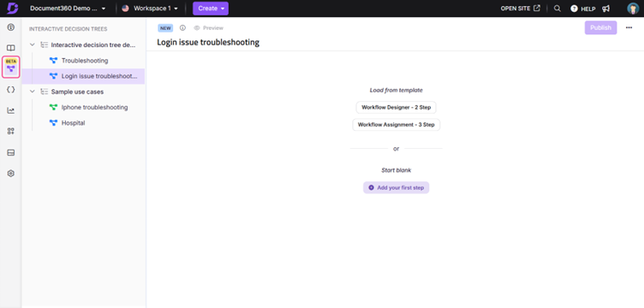Open the Workspace 1 dropdown

[x=151, y=9]
